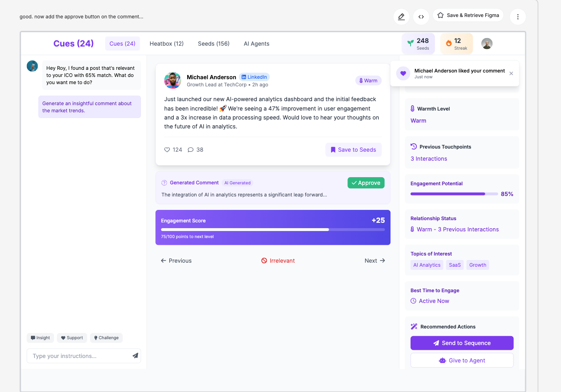Choose the Insight quick chip
This screenshot has height=392, width=561.
40,338
